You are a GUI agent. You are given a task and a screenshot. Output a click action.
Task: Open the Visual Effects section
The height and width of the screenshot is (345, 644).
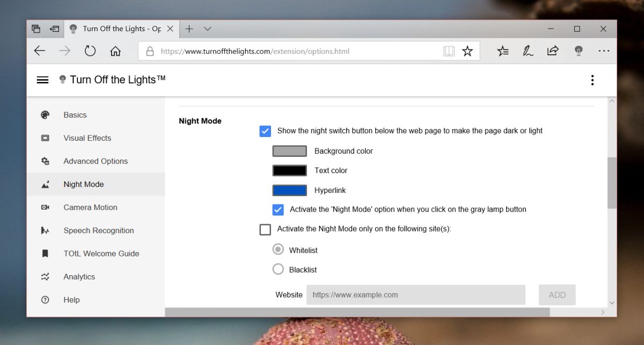pyautogui.click(x=96, y=138)
